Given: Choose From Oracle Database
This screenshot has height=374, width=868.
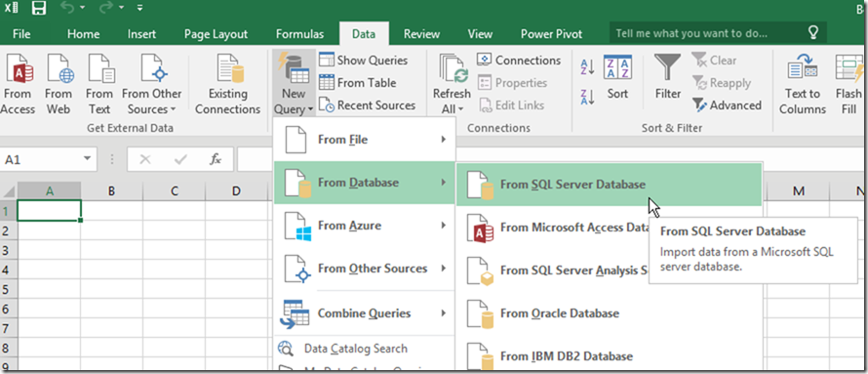Looking at the screenshot, I should 609,313.
